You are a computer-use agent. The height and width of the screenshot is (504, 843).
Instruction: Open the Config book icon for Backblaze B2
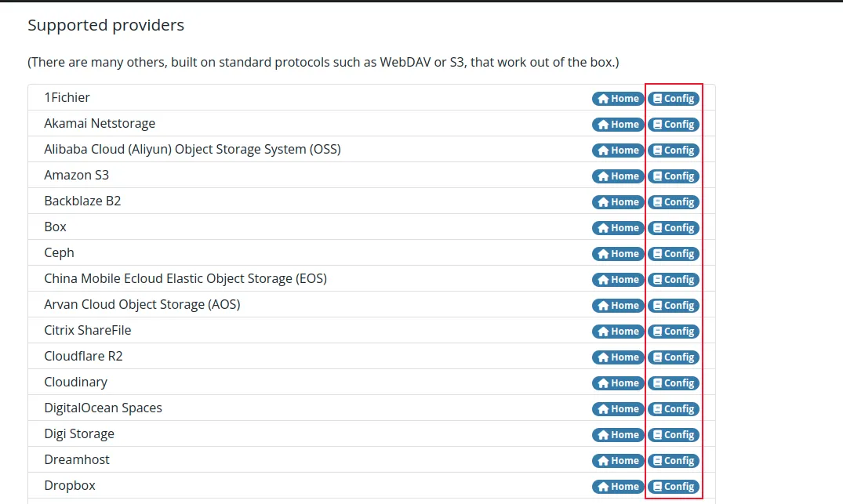click(658, 202)
